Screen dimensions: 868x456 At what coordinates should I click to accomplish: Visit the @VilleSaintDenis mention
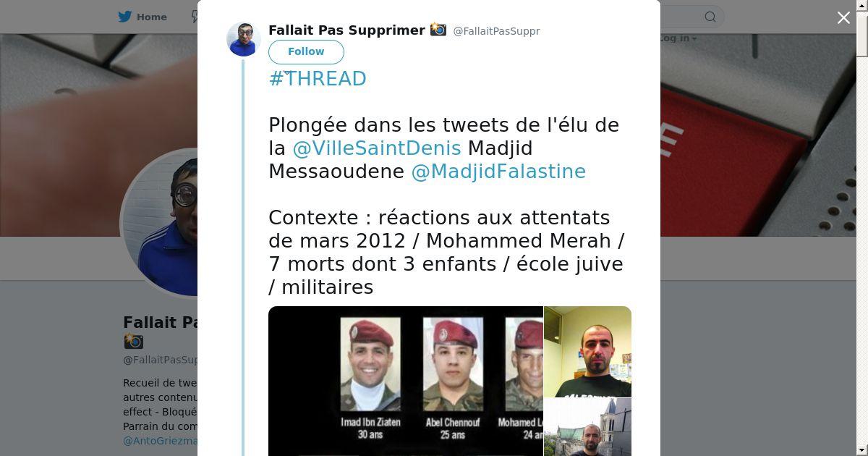pyautogui.click(x=377, y=148)
